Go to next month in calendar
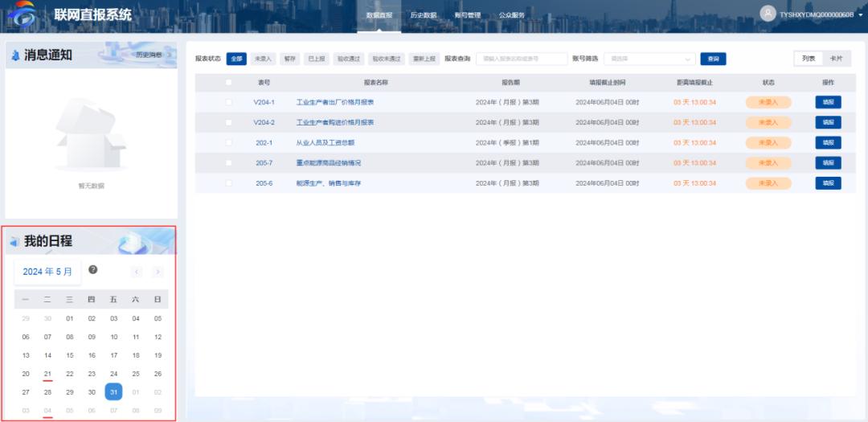This screenshot has height=422, width=868. pos(158,272)
